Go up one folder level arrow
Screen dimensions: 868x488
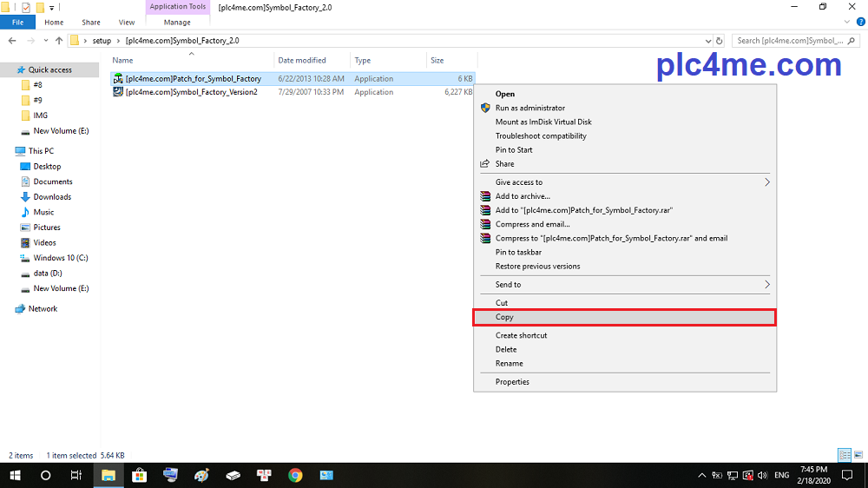[59, 40]
